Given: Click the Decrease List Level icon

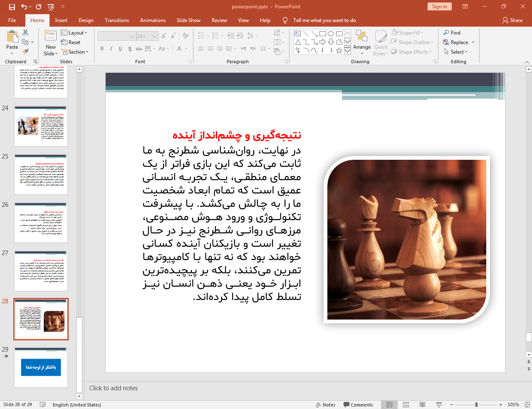Looking at the screenshot, I should pyautogui.click(x=231, y=36).
